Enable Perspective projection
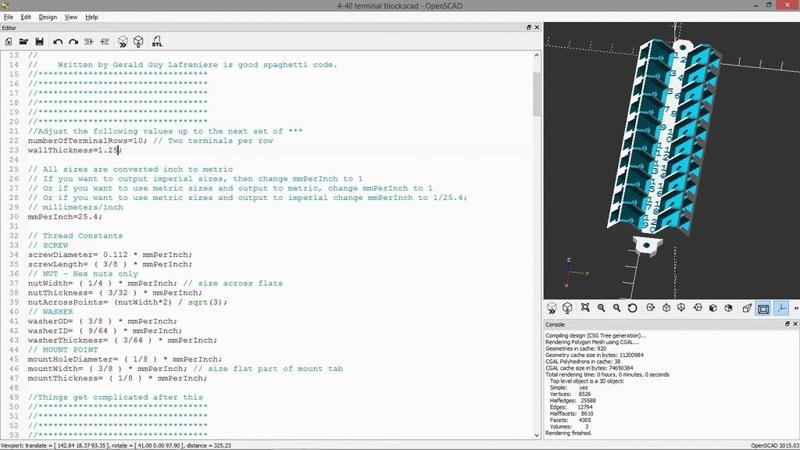800x450 pixels. (747, 308)
